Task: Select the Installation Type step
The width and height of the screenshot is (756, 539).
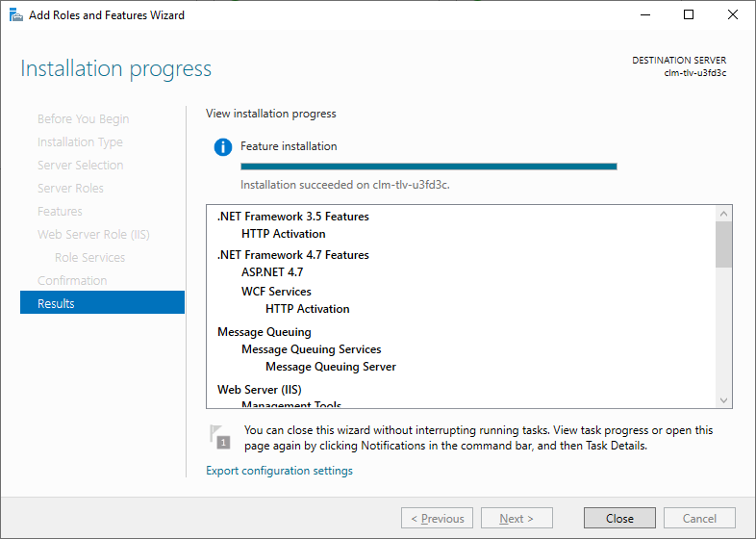Action: point(80,141)
